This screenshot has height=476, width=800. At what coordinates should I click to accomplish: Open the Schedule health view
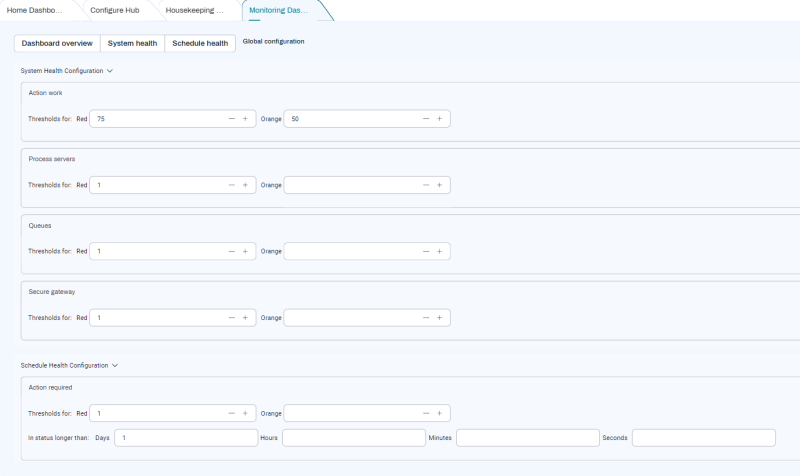[x=200, y=43]
